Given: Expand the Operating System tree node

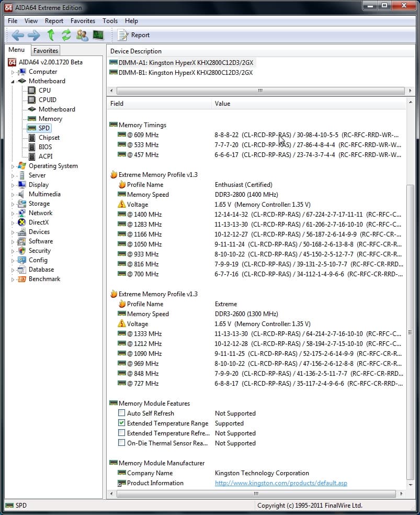Looking at the screenshot, I should 13,166.
